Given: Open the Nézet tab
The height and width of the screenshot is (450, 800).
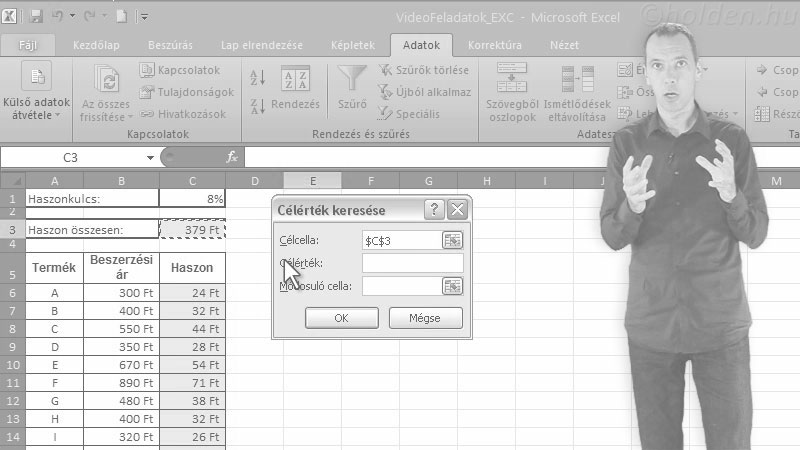Looking at the screenshot, I should tap(564, 45).
